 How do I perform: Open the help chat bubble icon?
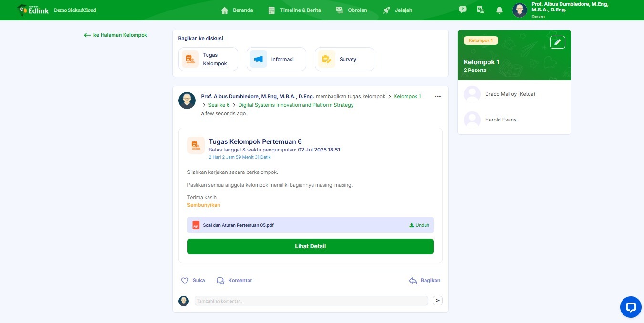[462, 10]
